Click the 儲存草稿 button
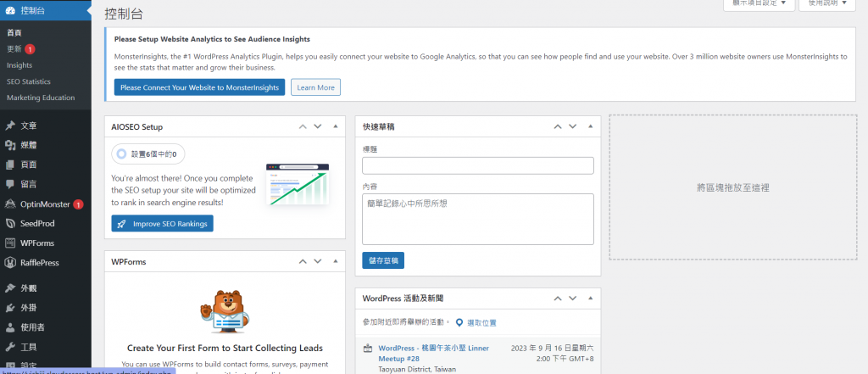 click(383, 260)
